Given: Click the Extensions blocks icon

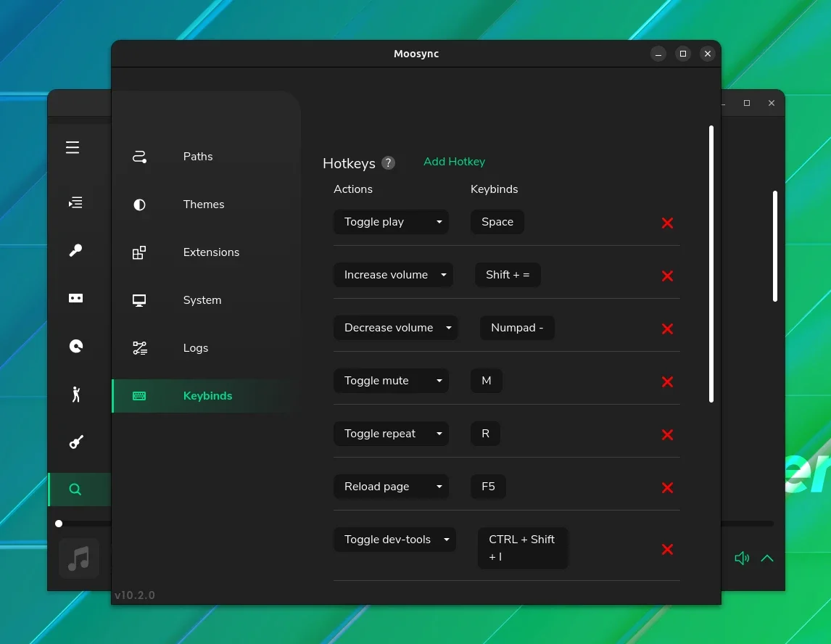Looking at the screenshot, I should (x=138, y=253).
